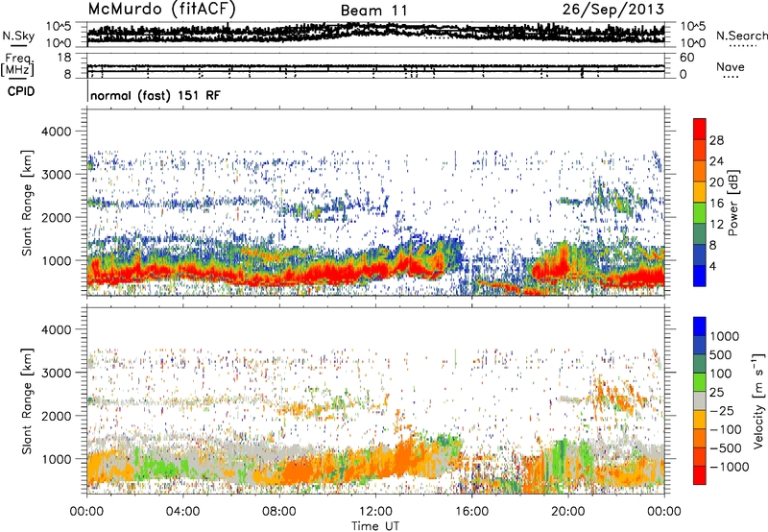Screen dimensions: 768x532
Task: Select the 'N.Search' legend label
Action: coord(741,36)
